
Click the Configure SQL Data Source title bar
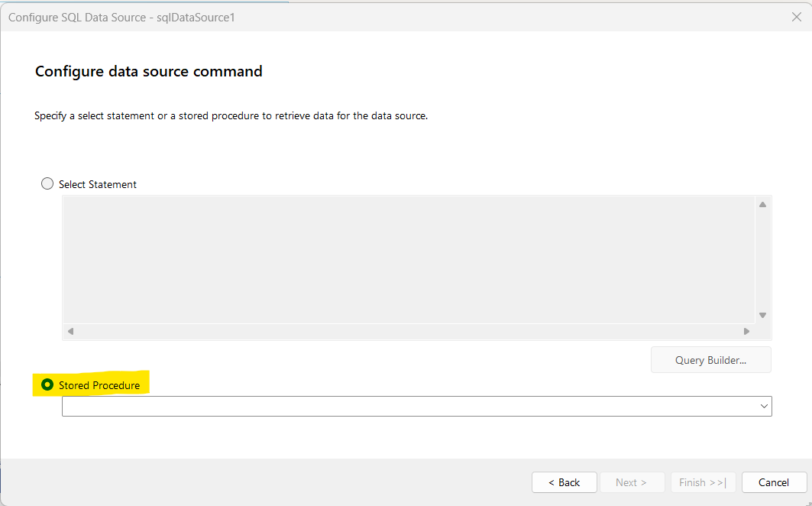(382, 17)
